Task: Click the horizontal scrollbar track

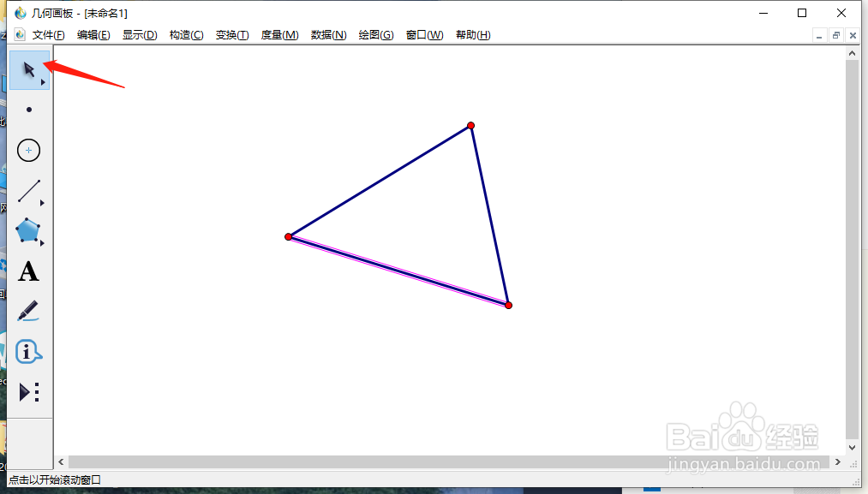Action: click(449, 462)
